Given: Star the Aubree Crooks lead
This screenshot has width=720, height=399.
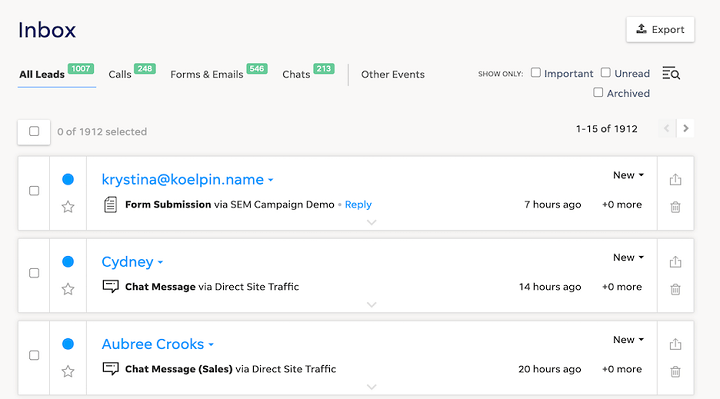Looking at the screenshot, I should [x=68, y=371].
